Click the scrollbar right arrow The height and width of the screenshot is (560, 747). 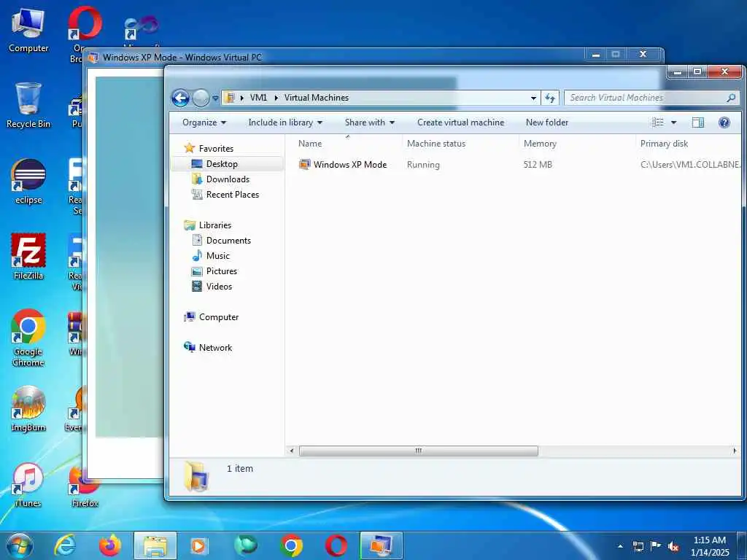734,451
